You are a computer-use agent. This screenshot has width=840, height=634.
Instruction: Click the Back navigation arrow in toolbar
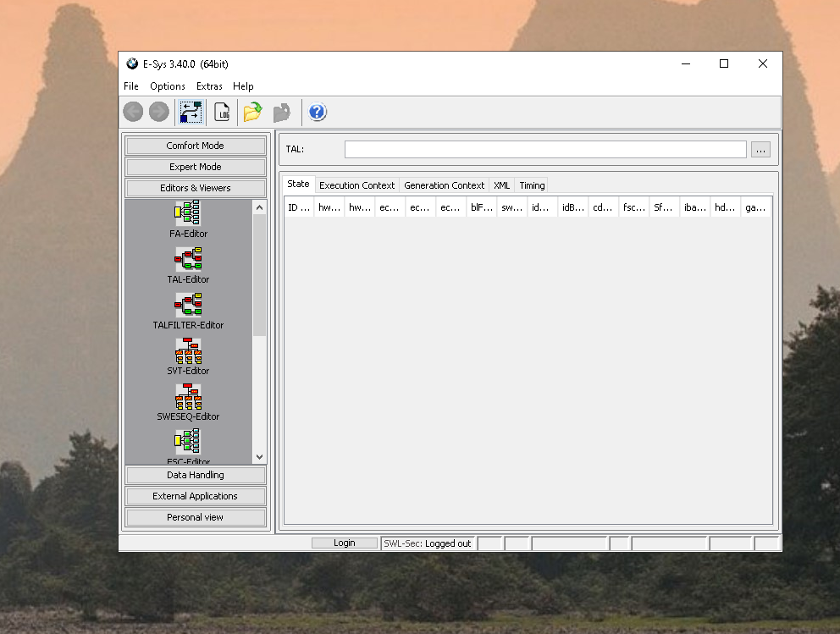pos(133,112)
